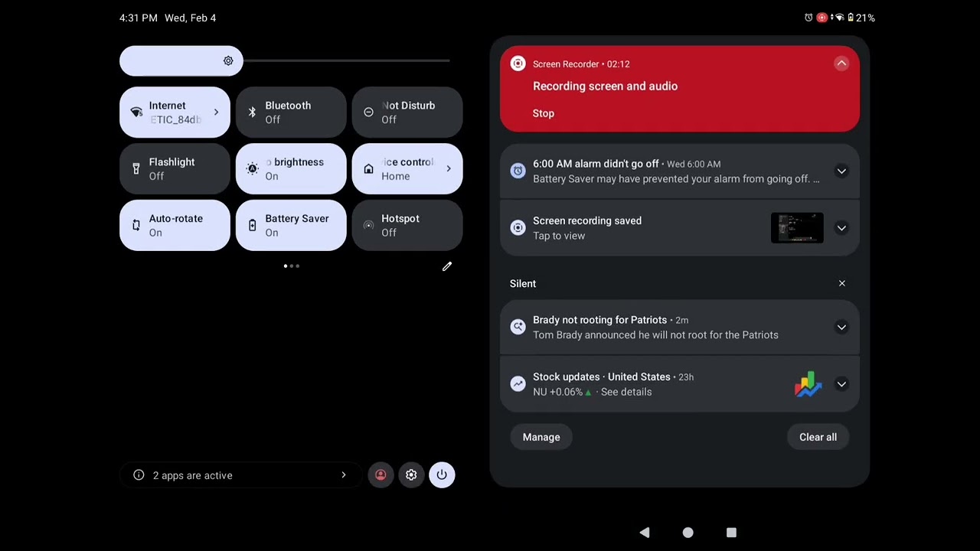Enable the Hotspot tile
The width and height of the screenshot is (980, 551).
(x=407, y=226)
